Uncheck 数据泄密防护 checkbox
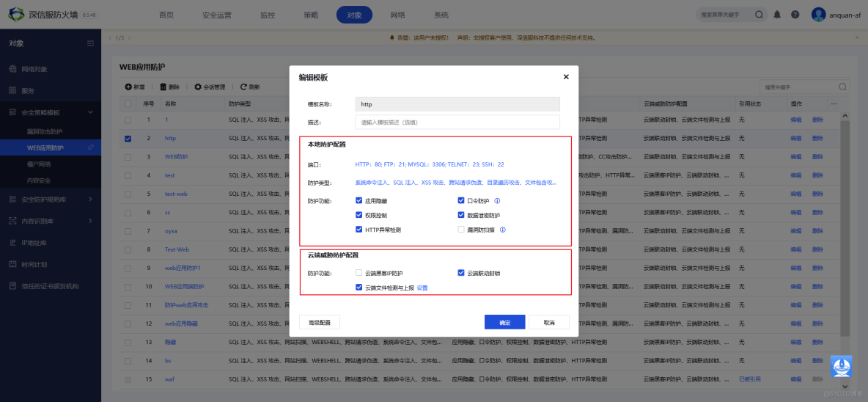This screenshot has width=868, height=402. point(460,216)
